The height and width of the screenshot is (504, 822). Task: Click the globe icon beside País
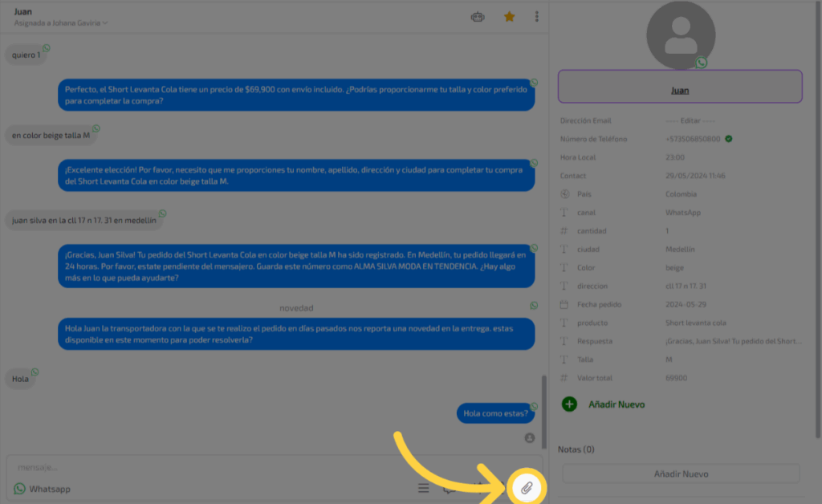pos(564,194)
